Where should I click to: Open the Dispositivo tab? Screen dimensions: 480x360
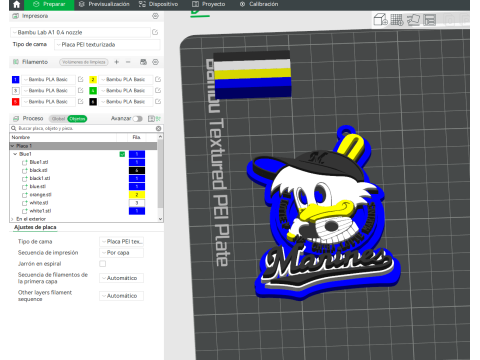[x=159, y=4]
